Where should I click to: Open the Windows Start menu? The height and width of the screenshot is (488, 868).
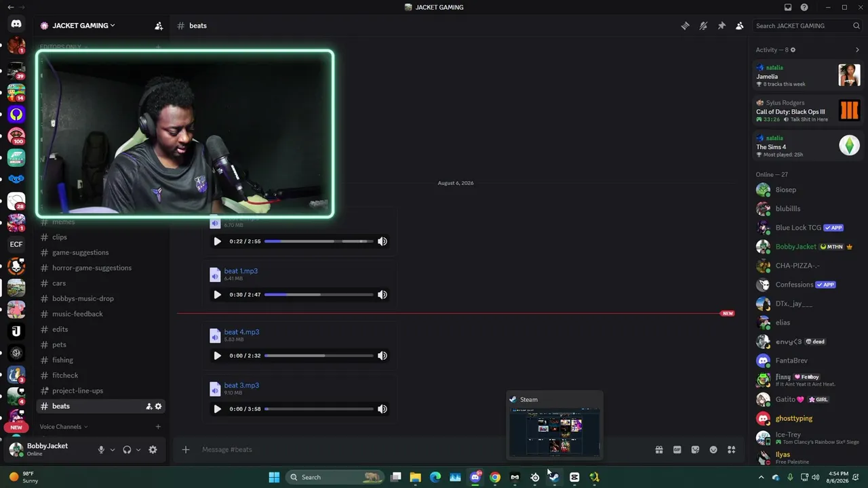274,477
